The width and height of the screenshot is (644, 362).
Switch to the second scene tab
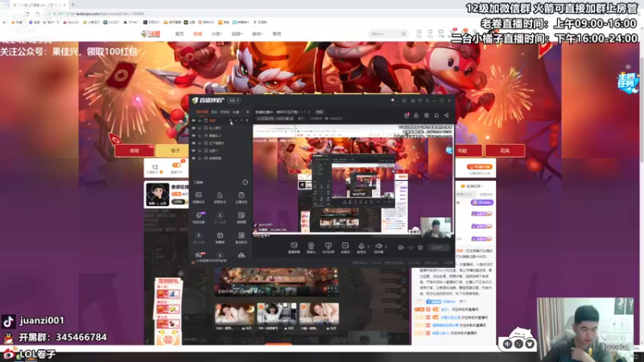click(x=214, y=112)
